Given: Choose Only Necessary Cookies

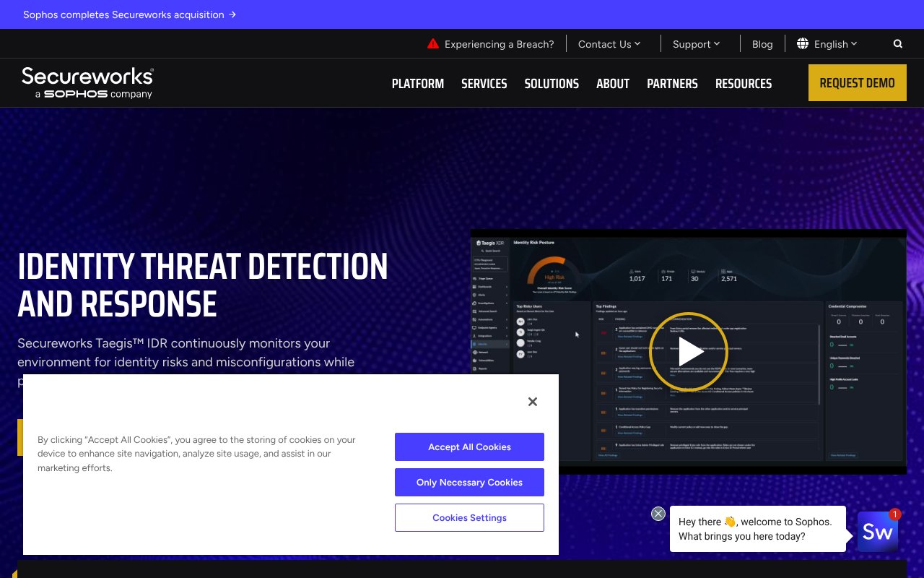Looking at the screenshot, I should point(469,482).
